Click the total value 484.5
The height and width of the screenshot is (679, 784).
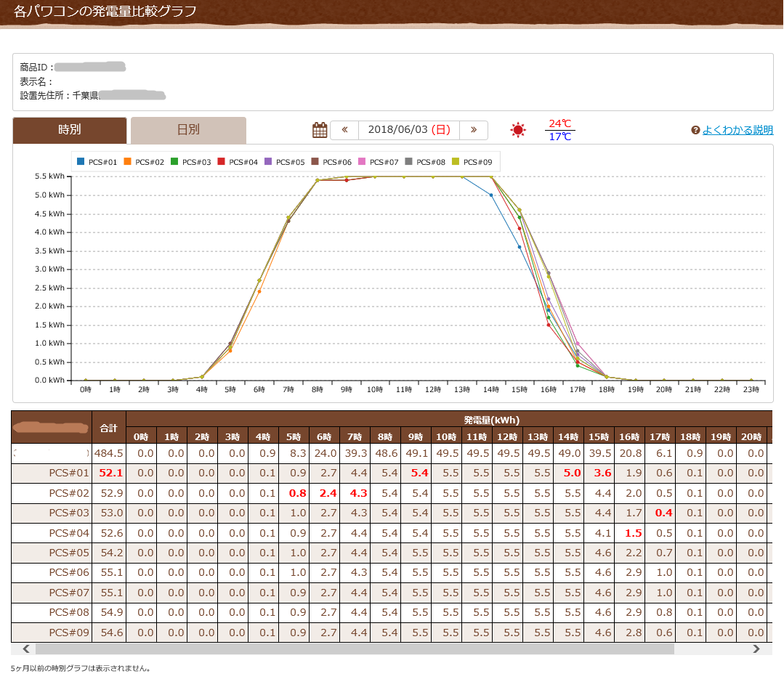(108, 453)
